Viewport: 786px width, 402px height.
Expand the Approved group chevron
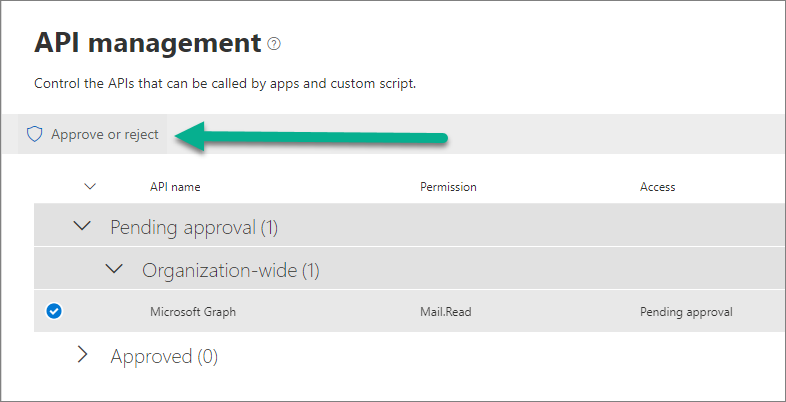[83, 355]
